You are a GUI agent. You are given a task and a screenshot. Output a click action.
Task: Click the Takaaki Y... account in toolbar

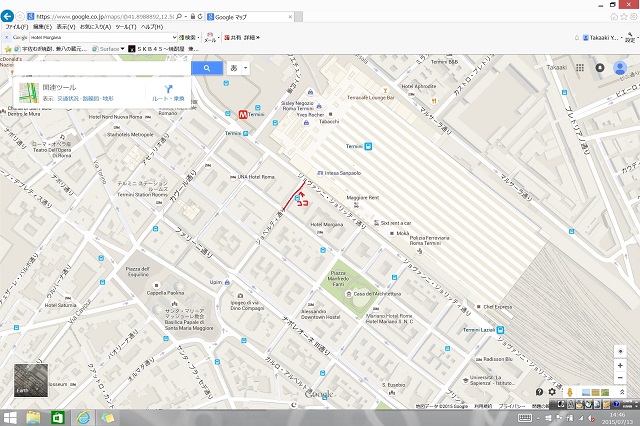tap(600, 38)
